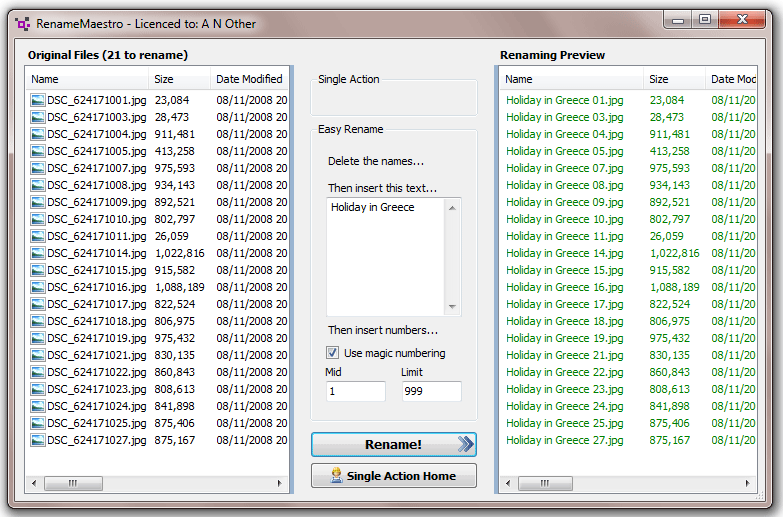
Task: Sort original files by Name column header
Action: click(87, 79)
